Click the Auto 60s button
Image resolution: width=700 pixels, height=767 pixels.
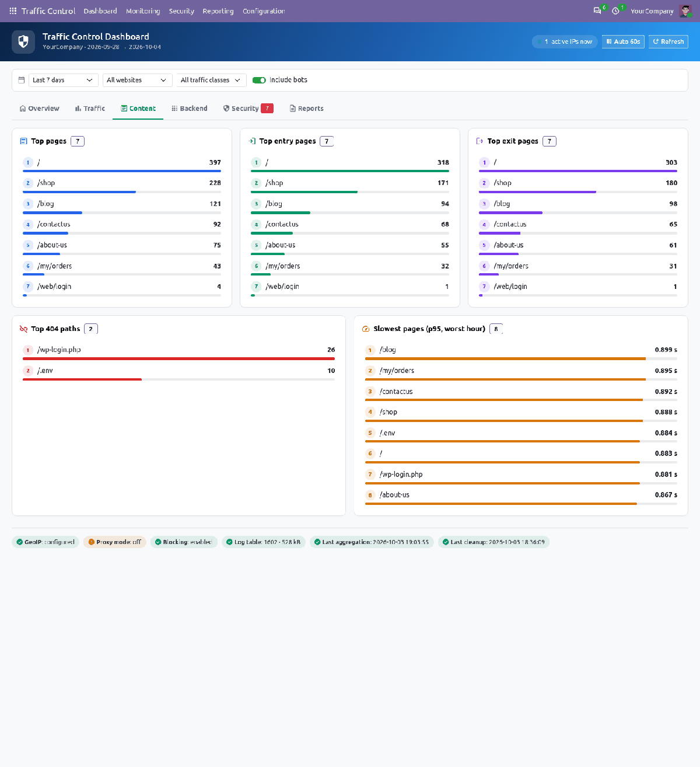[x=623, y=41]
